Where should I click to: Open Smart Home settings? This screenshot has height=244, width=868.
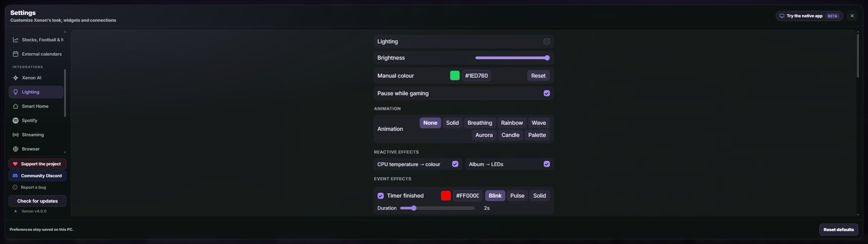[x=36, y=106]
